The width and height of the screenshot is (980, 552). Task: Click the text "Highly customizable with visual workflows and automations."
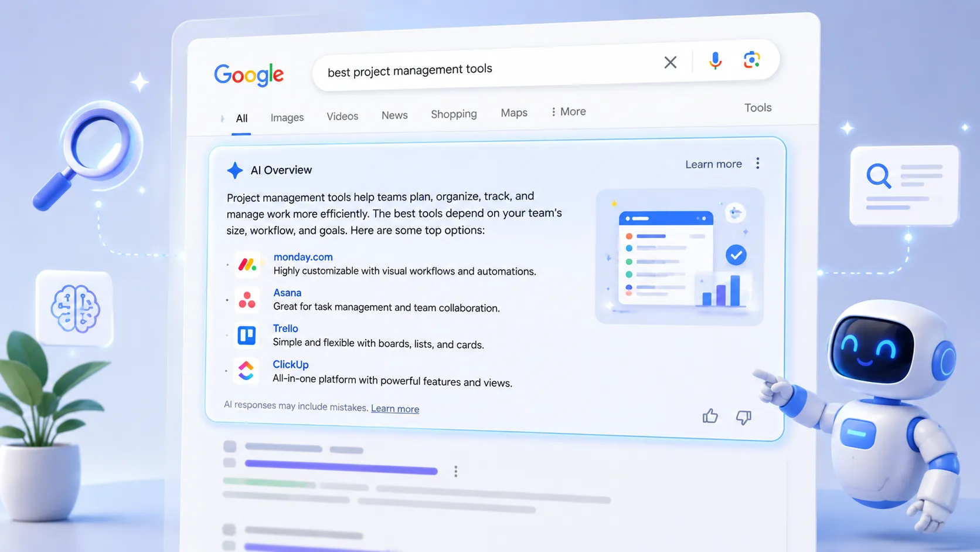pos(404,271)
